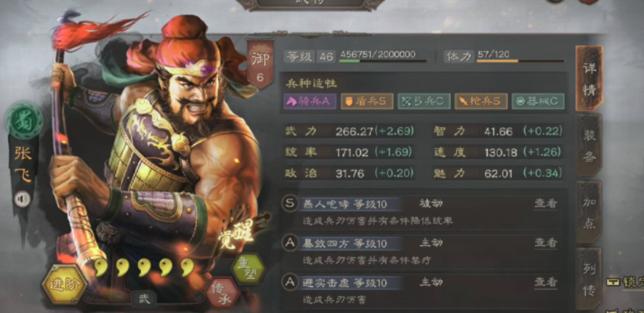Click the stamina 体力 bar
This screenshot has height=313, width=644.
(520, 61)
